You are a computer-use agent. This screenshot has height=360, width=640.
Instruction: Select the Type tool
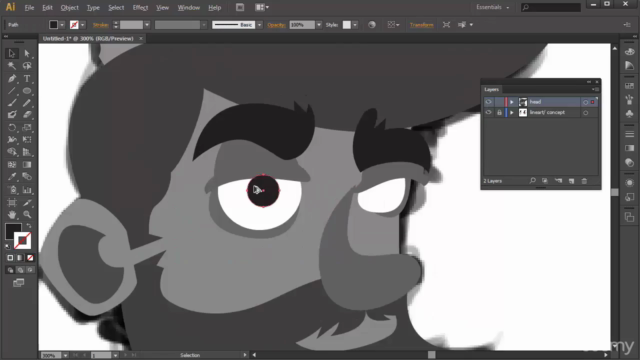click(x=27, y=78)
